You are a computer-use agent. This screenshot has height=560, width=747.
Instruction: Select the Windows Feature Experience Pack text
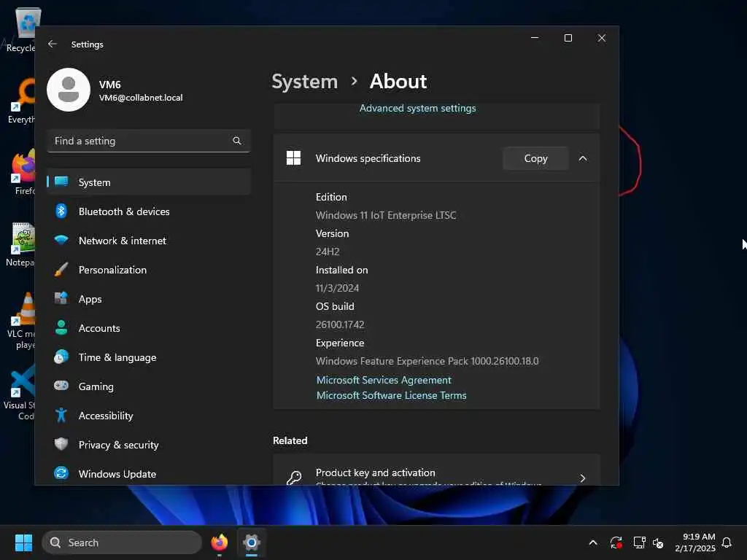[x=427, y=361]
